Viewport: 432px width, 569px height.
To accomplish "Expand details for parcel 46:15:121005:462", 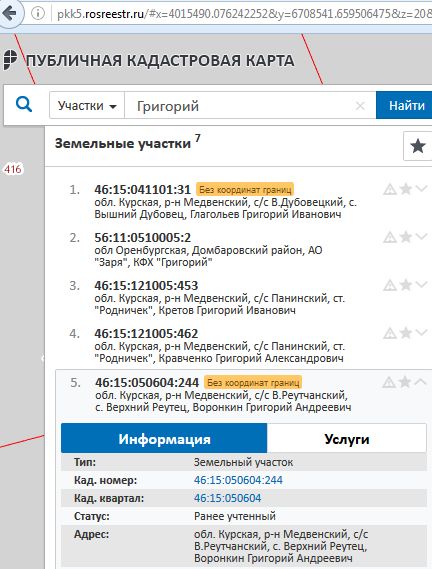I will pyautogui.click(x=421, y=332).
